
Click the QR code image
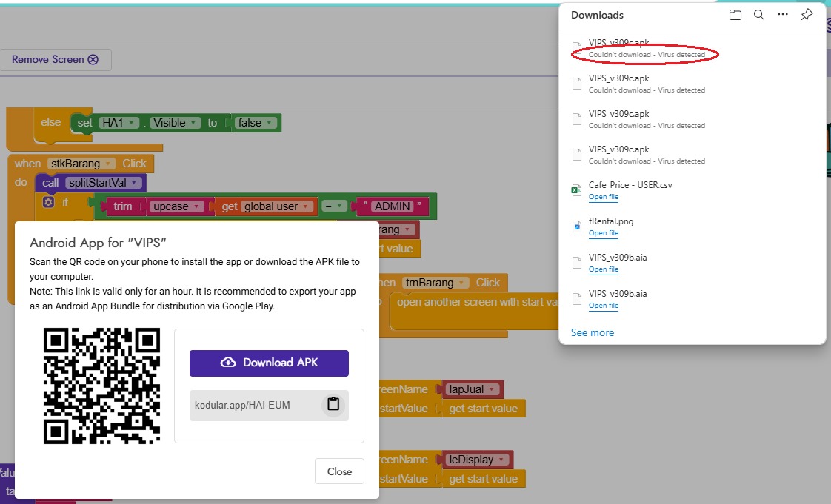tap(101, 386)
